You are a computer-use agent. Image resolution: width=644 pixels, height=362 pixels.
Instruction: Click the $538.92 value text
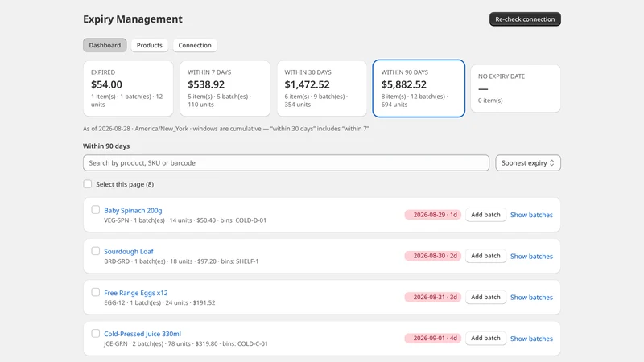point(206,84)
